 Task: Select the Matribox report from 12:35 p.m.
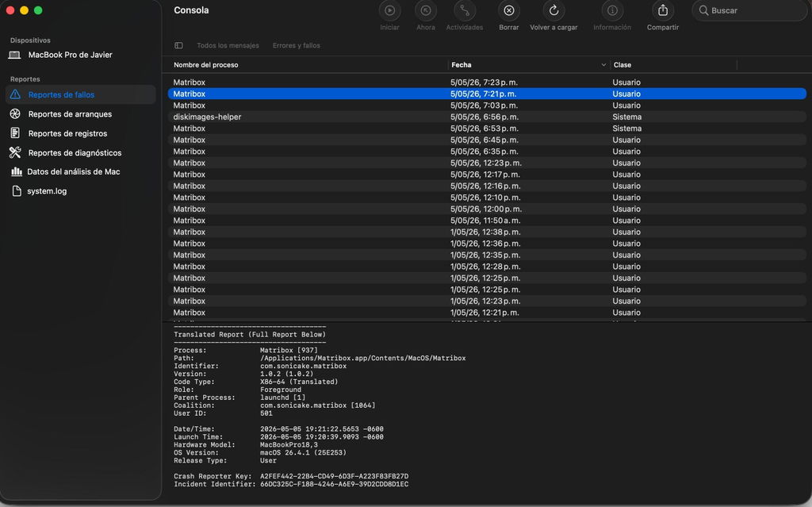487,255
